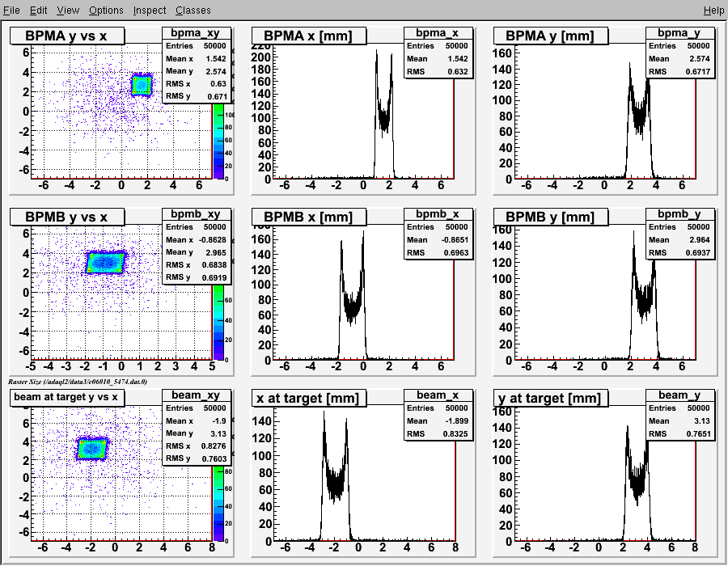Open the Classes menu
This screenshot has width=728, height=566.
tap(193, 10)
